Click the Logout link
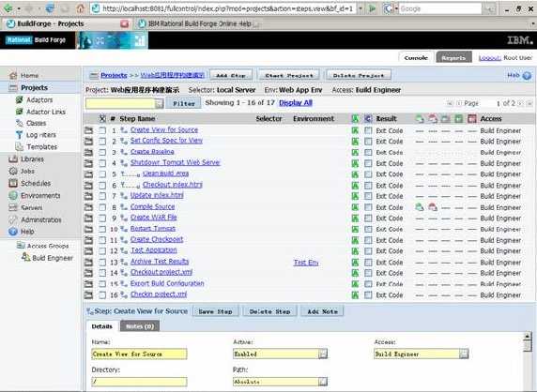Image resolution: width=537 pixels, height=392 pixels. [489, 58]
